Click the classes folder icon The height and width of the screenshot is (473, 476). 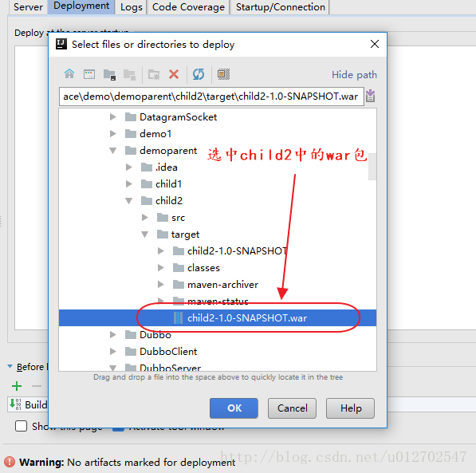click(x=179, y=268)
